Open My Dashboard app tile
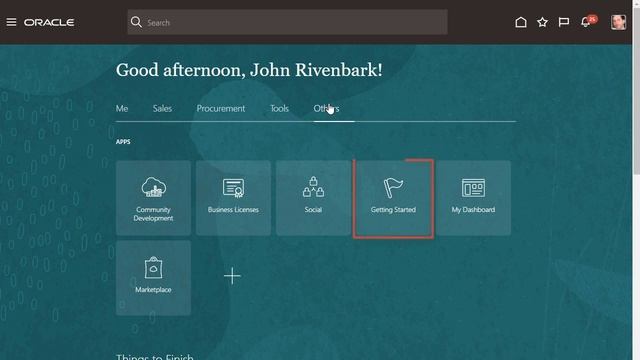This screenshot has width=640, height=360. [x=473, y=198]
